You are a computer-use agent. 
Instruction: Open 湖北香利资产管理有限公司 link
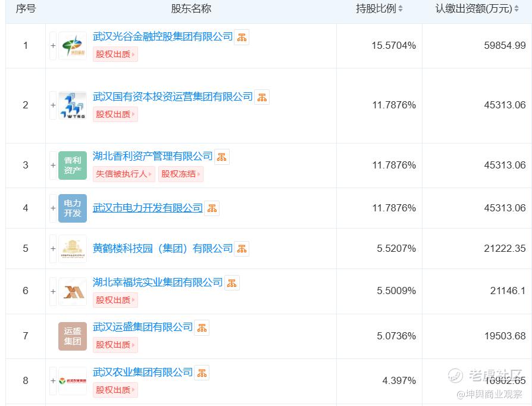[153, 156]
